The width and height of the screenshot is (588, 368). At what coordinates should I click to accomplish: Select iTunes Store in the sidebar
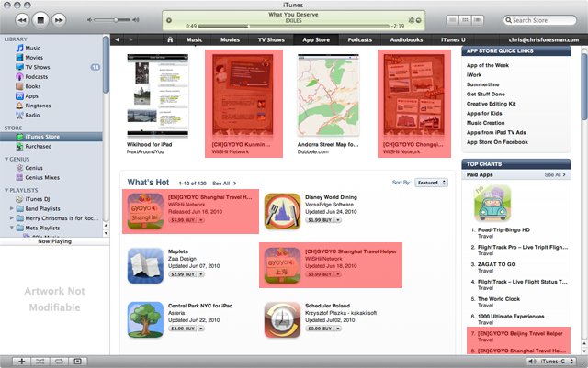[x=51, y=137]
